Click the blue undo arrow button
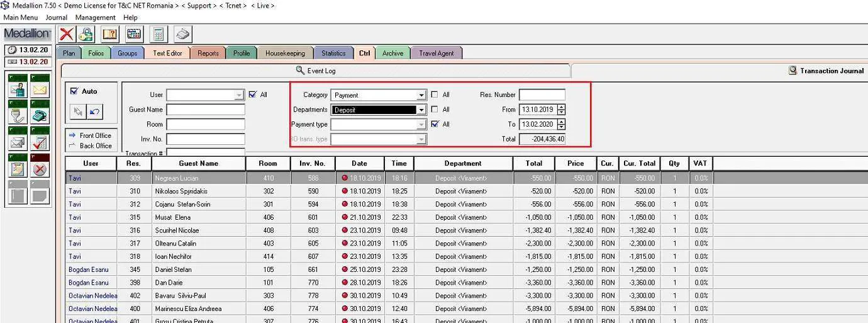Image resolution: width=868 pixels, height=323 pixels. coord(94,112)
